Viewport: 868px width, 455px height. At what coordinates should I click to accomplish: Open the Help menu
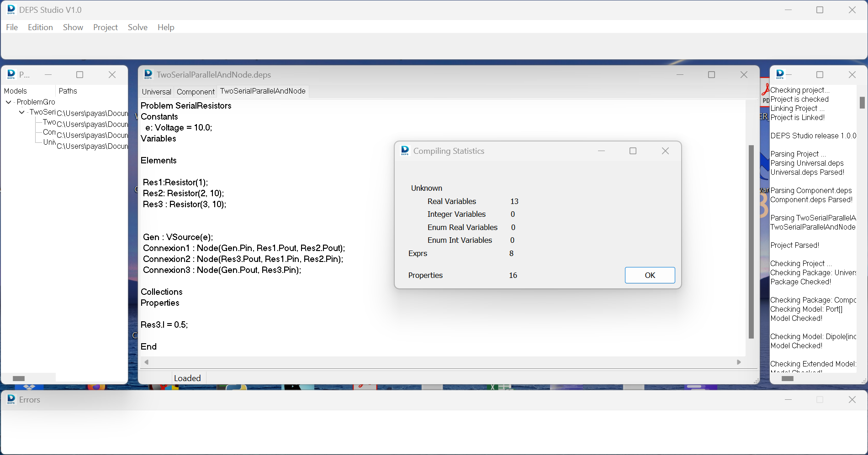click(166, 27)
